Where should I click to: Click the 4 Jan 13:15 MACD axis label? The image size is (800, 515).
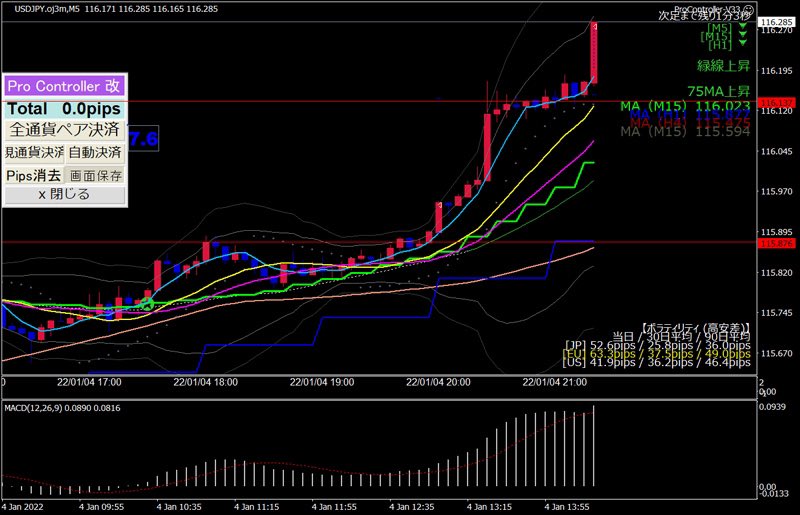tap(489, 507)
